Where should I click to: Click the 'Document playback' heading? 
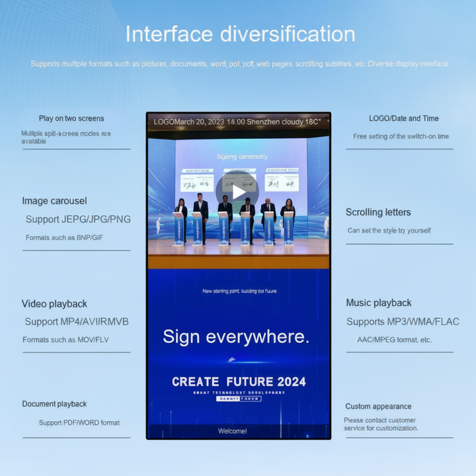click(54, 404)
